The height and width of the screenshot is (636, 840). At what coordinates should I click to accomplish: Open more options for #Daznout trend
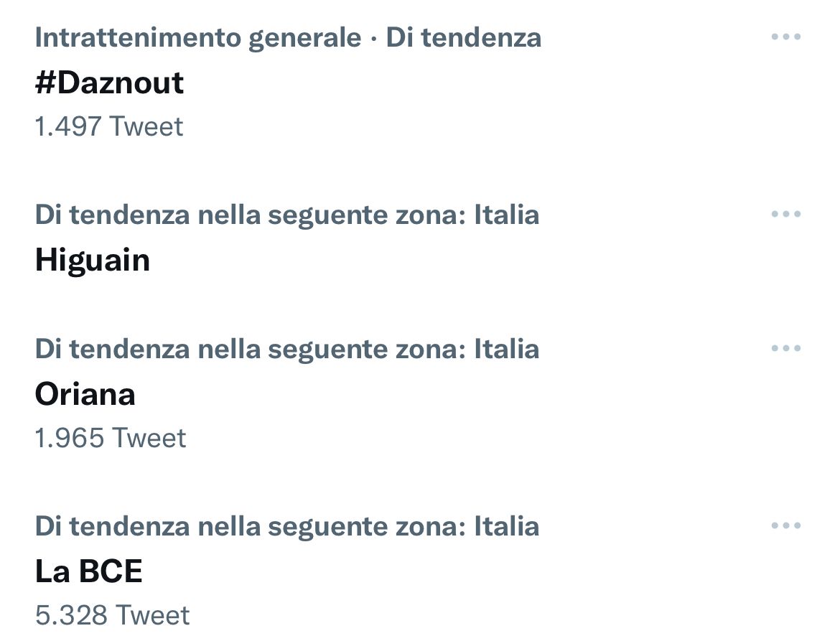[x=785, y=37]
